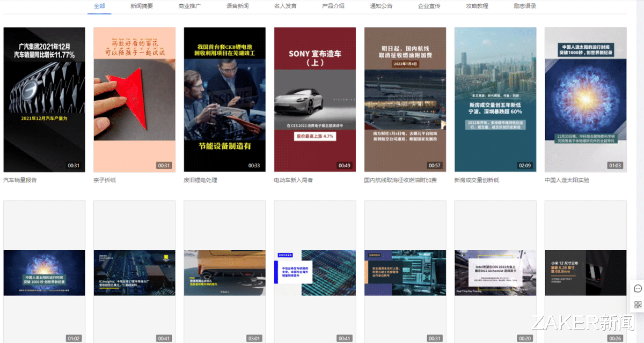Open the 新房成交量创新低 template thumbnail
The height and width of the screenshot is (343, 644).
click(x=495, y=100)
